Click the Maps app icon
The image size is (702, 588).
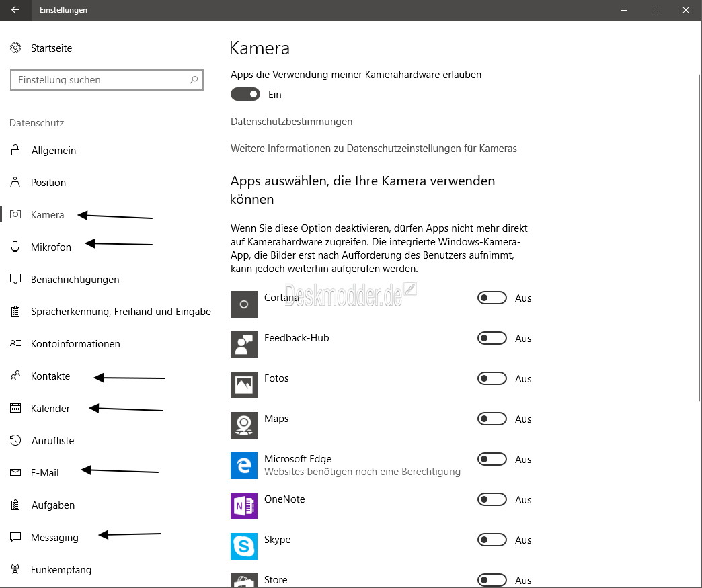(x=244, y=425)
